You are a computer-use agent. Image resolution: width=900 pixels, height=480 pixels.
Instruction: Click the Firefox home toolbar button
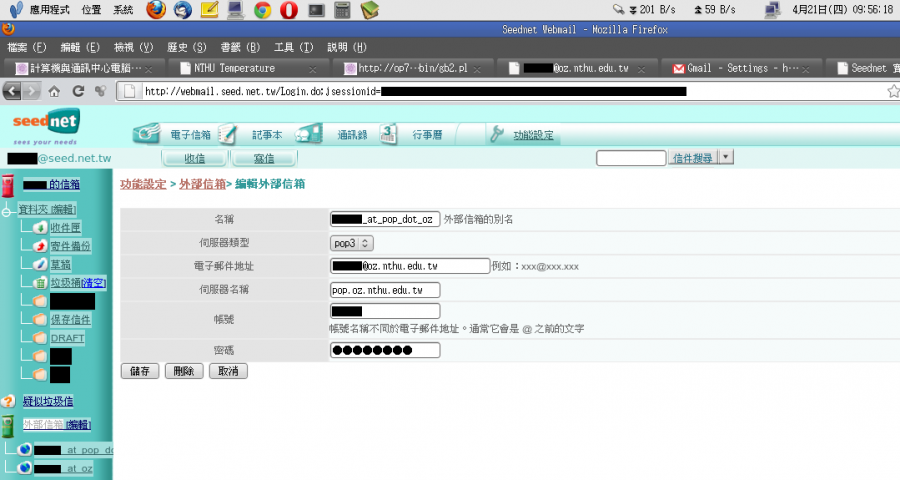click(x=54, y=90)
